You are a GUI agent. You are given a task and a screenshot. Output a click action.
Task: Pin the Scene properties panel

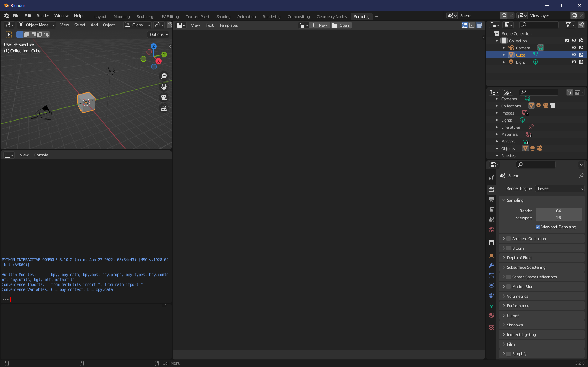tap(582, 176)
